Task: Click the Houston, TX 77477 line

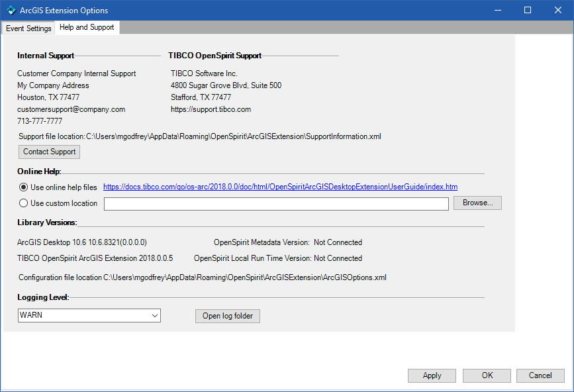Action: coord(48,97)
